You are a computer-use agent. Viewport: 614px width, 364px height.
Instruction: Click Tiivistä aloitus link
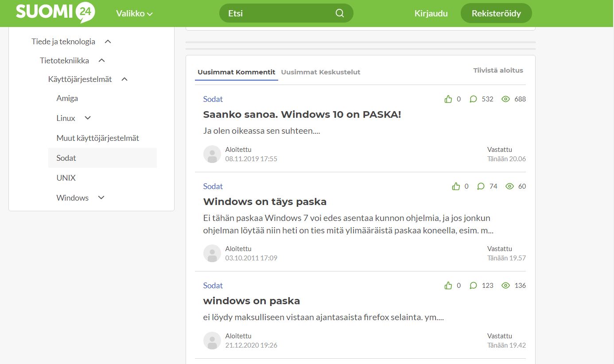click(x=498, y=70)
